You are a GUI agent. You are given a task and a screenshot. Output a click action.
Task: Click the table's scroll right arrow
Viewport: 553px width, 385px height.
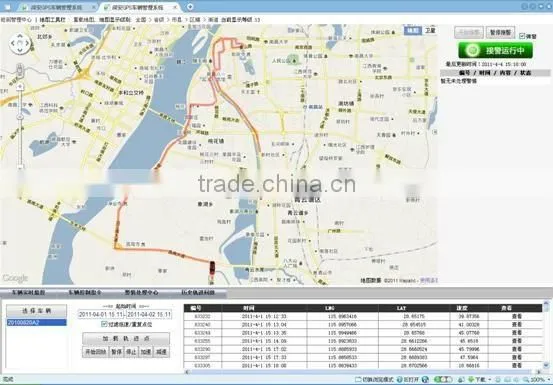[539, 372]
